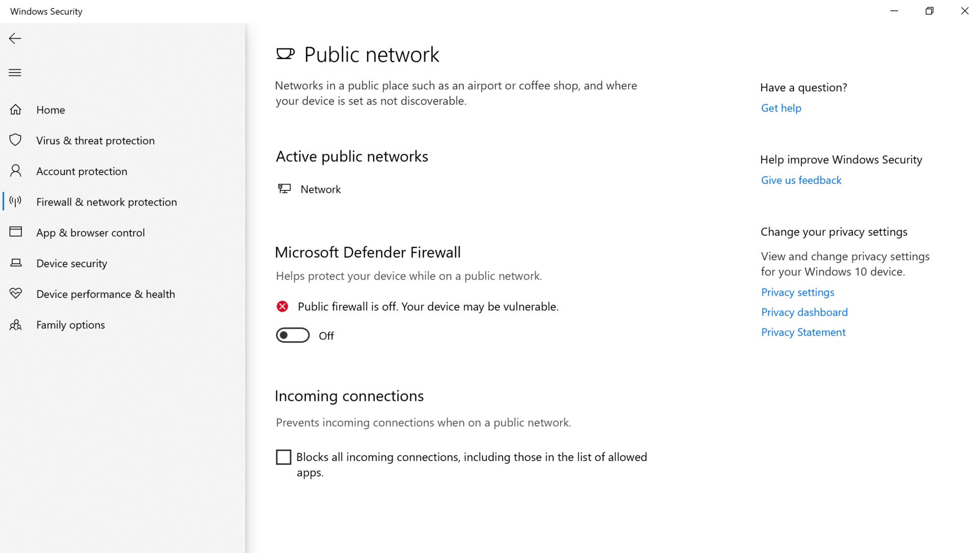Select Device performance & health menu item
The width and height of the screenshot is (980, 553).
[x=105, y=294]
